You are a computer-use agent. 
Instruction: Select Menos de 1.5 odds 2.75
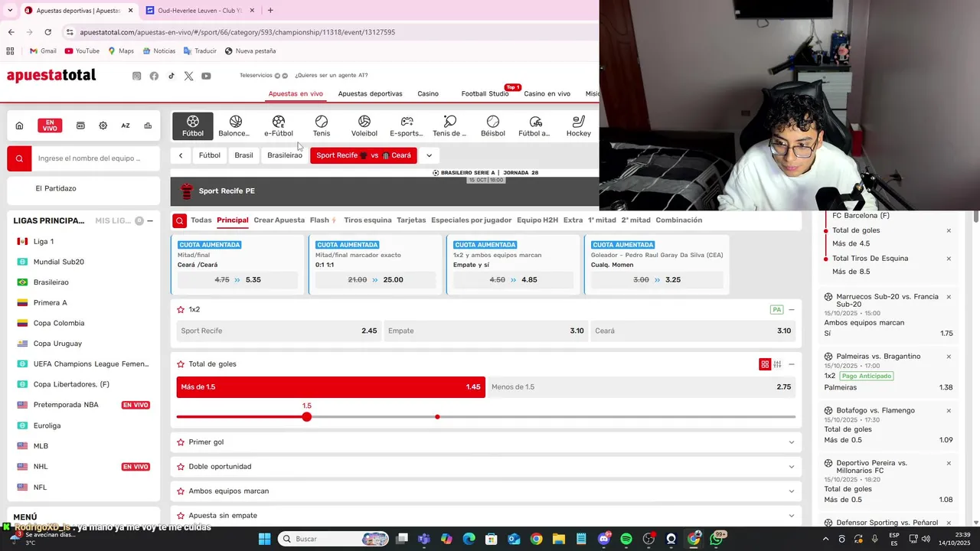[641, 387]
